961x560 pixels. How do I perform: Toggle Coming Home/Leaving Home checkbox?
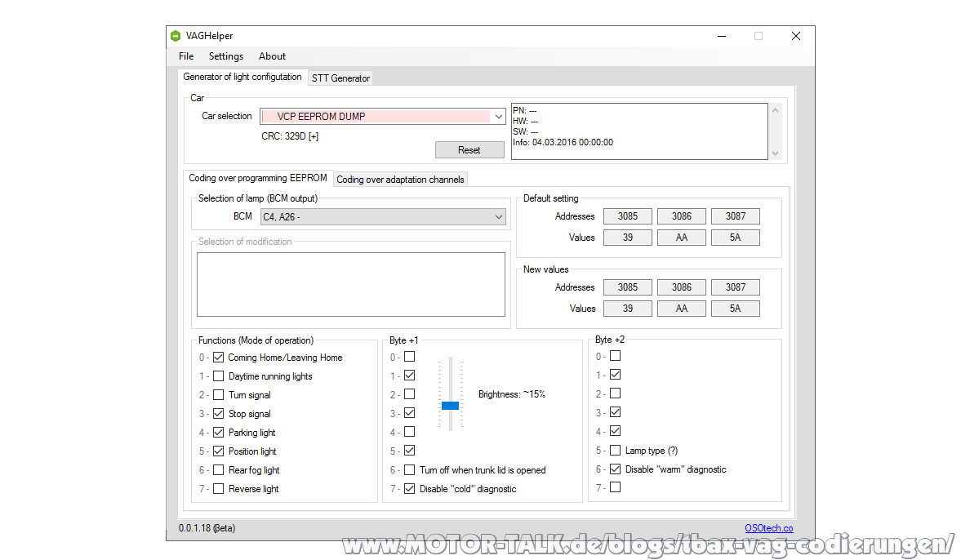[218, 358]
